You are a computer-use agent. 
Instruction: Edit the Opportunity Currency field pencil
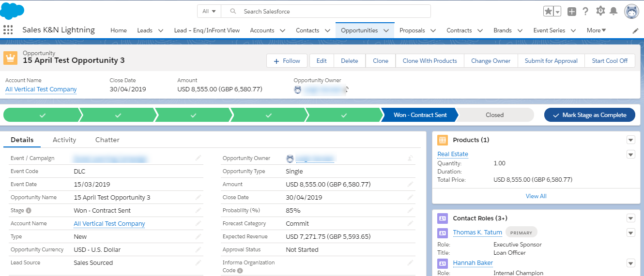click(x=198, y=249)
